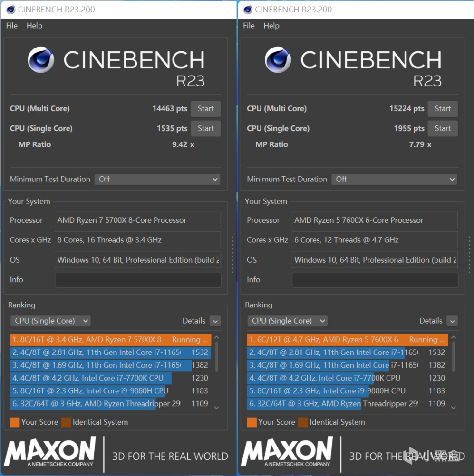Image resolution: width=474 pixels, height=476 pixels.
Task: Select Ryzen 7 5700X ranking row in left window
Action: tap(111, 340)
